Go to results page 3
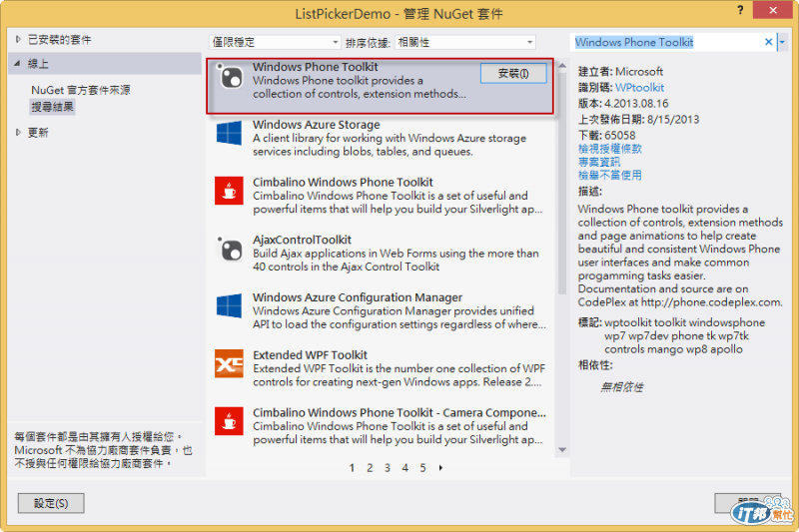 coord(388,468)
